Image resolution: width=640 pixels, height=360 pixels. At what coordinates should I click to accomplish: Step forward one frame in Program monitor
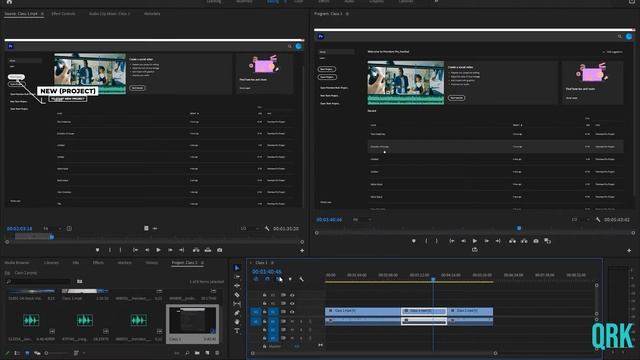[x=487, y=241]
